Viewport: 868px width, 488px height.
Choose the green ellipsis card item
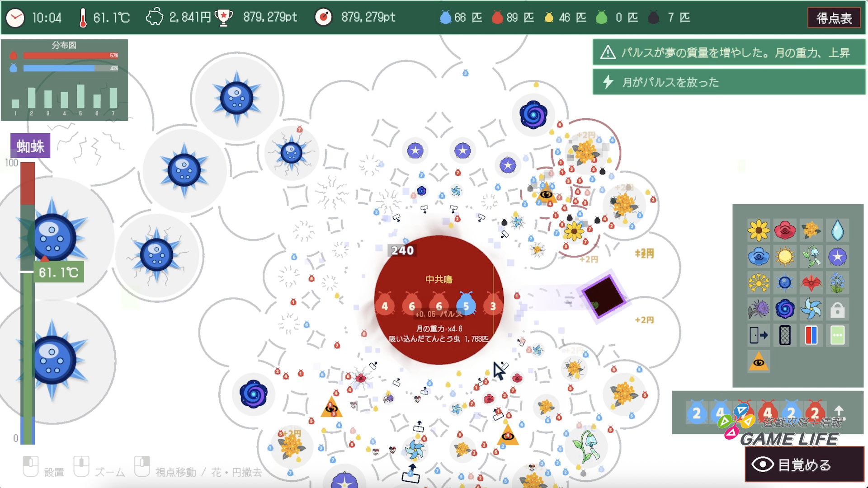click(x=837, y=335)
